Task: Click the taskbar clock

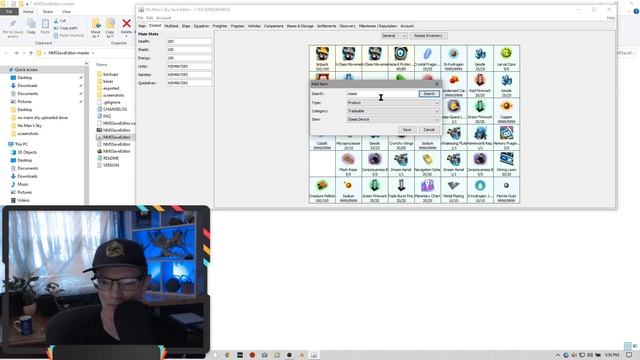Action: tap(611, 355)
